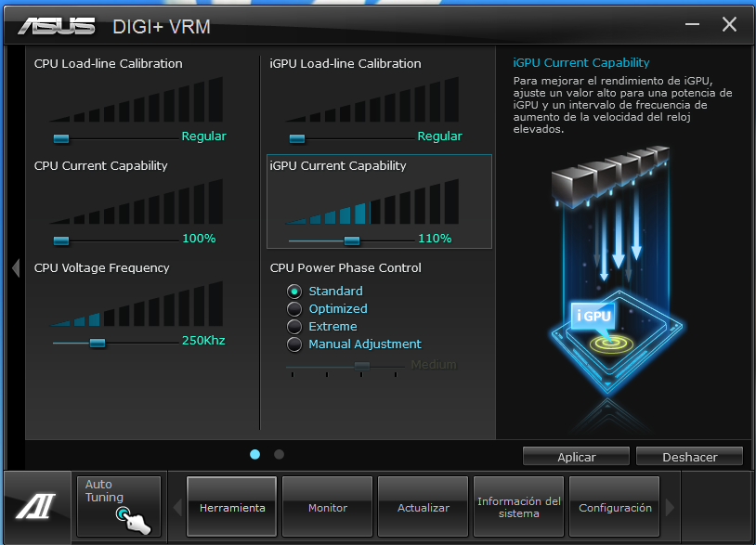756x545 pixels.
Task: Click Regular value under iGPU Load-line Calibration
Action: click(439, 136)
